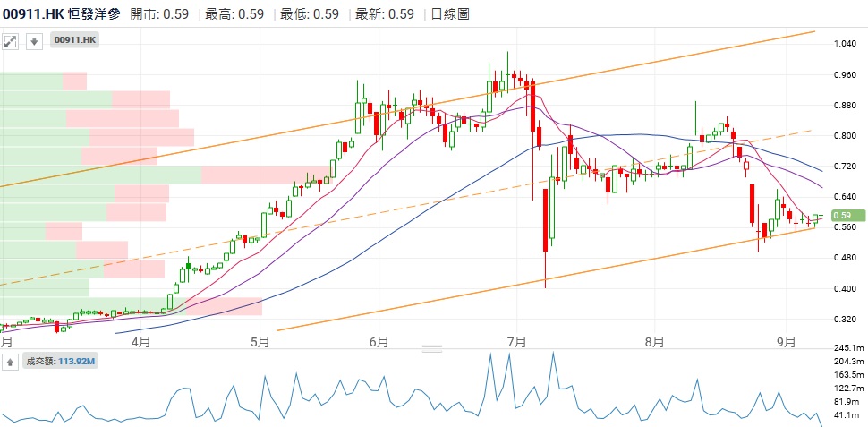The height and width of the screenshot is (427, 868).
Task: Click the down arrow icon beside the ticker tag
Action: [33, 40]
